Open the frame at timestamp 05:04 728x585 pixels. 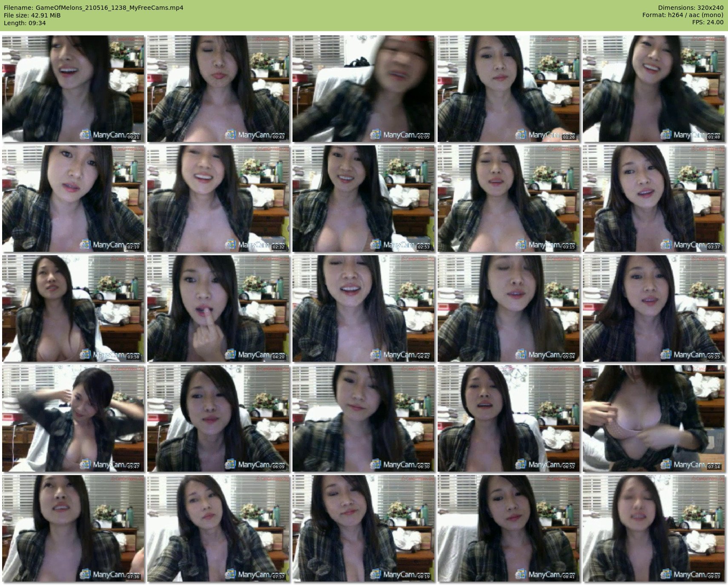(509, 308)
